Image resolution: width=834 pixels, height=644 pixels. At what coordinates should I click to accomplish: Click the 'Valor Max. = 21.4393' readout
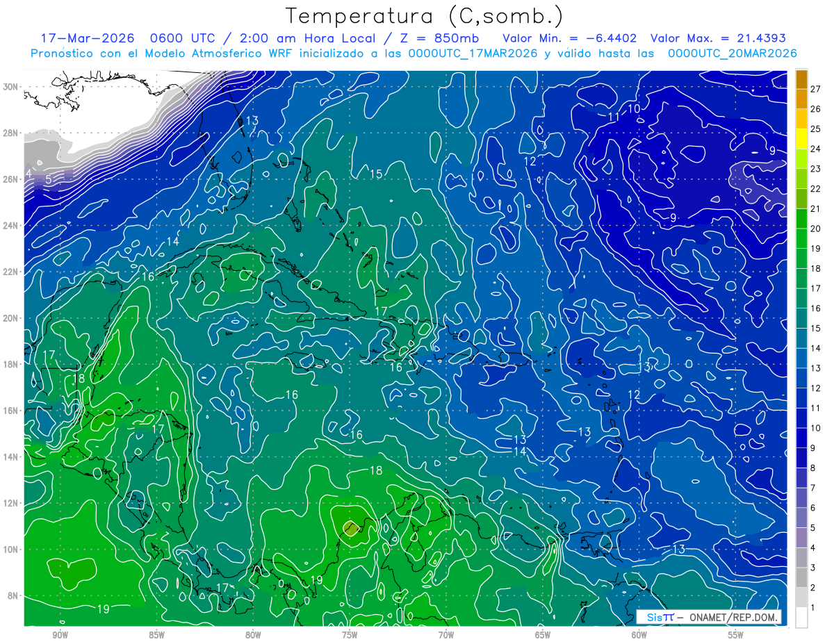719,38
